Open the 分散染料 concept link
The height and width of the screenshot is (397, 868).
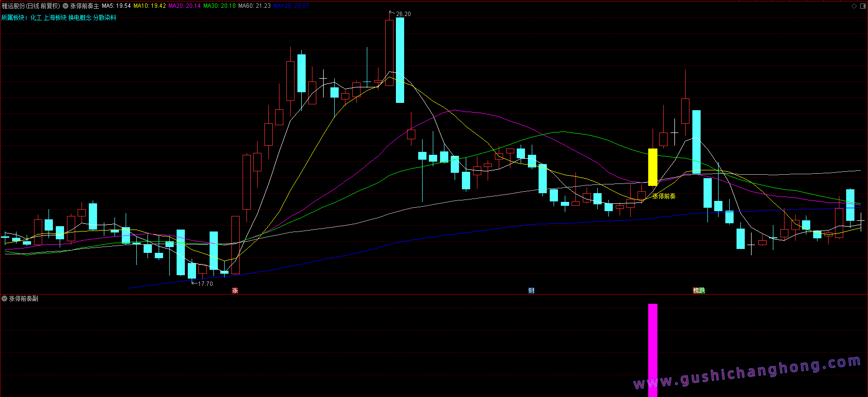[x=105, y=17]
